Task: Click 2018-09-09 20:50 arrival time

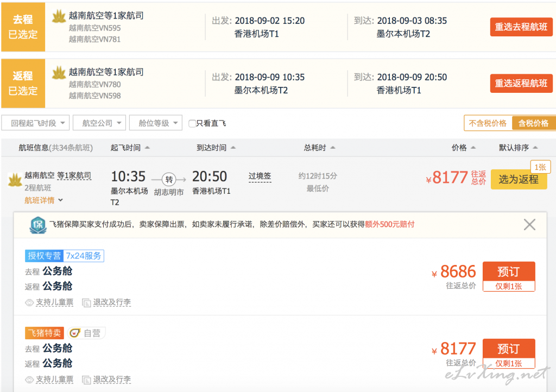Action: pos(412,77)
